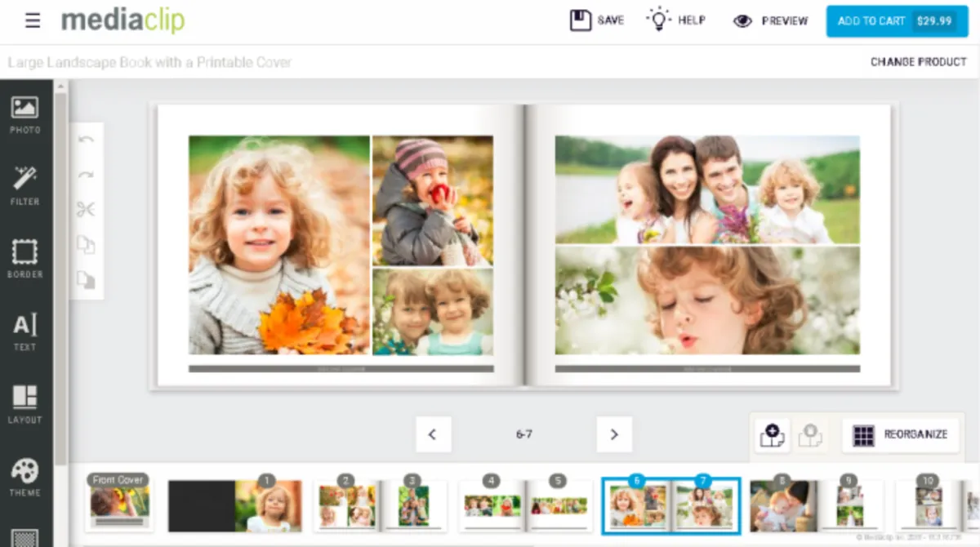
Task: Open the Photo panel
Action: coord(24,115)
